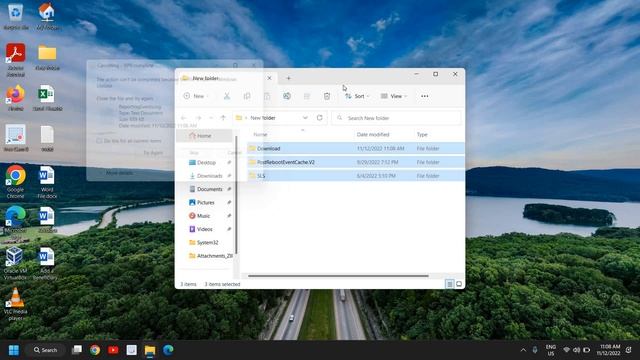Select the Excel file icon on desktop
640x360 pixels.
click(x=47, y=98)
